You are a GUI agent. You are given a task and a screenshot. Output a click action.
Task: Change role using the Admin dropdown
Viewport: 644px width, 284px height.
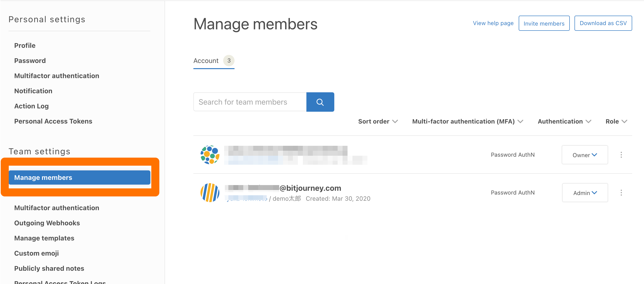[x=584, y=193]
